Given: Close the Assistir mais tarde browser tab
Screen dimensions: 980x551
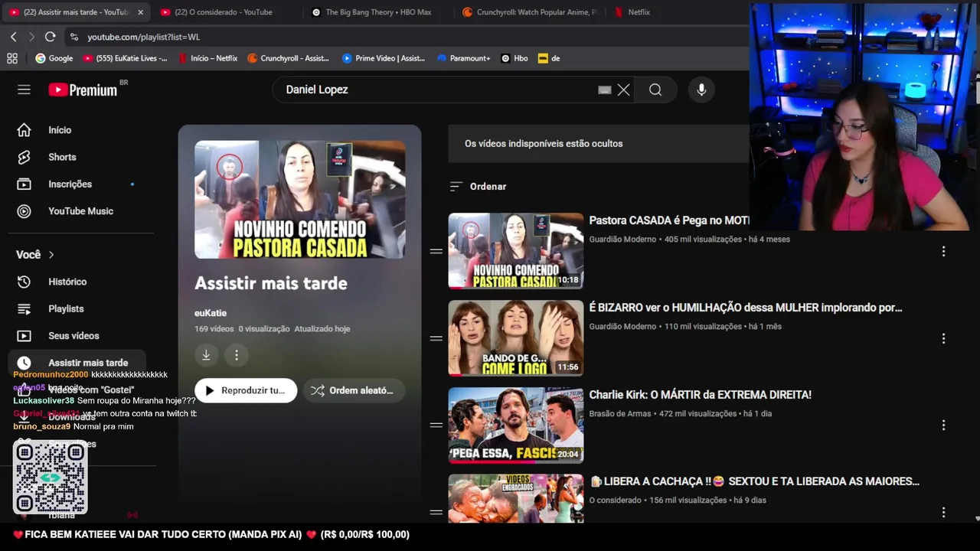Looking at the screenshot, I should [x=140, y=12].
